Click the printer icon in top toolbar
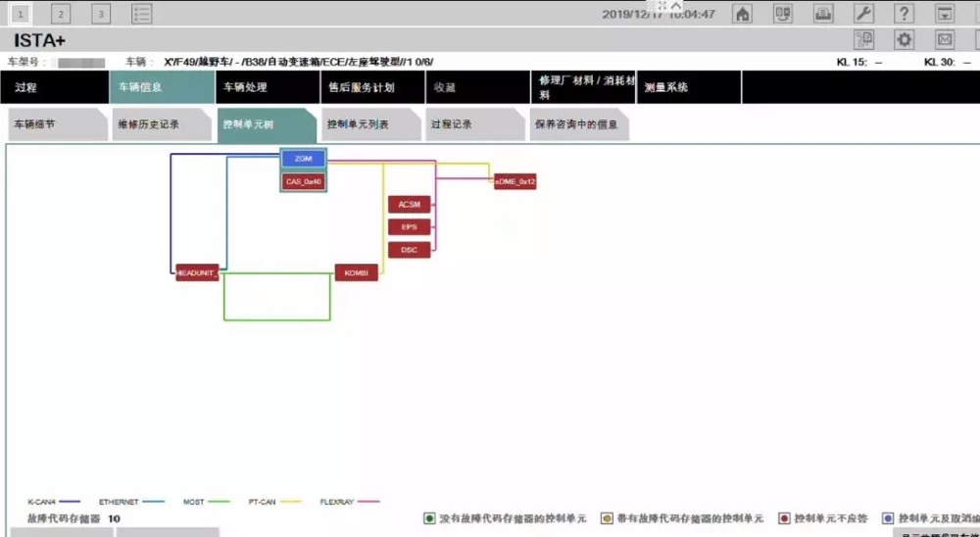This screenshot has height=537, width=980. click(823, 14)
